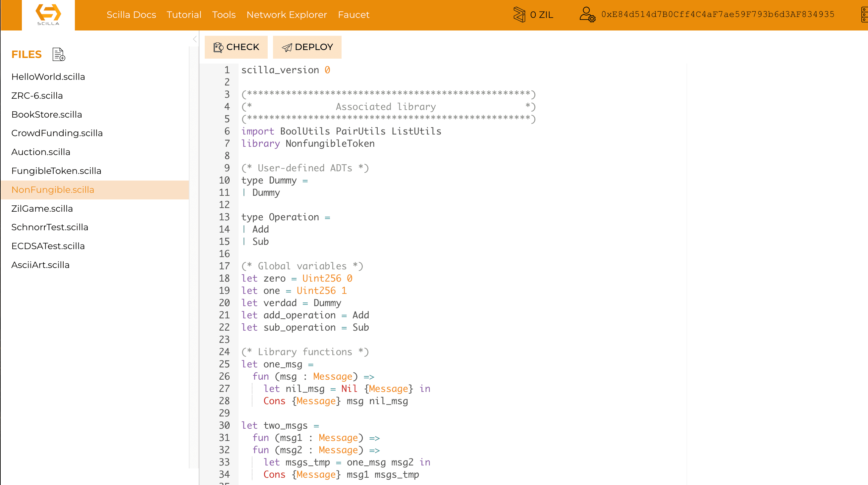Open FungibleToken.scilla file
Viewport: 868px width, 485px height.
pyautogui.click(x=56, y=171)
